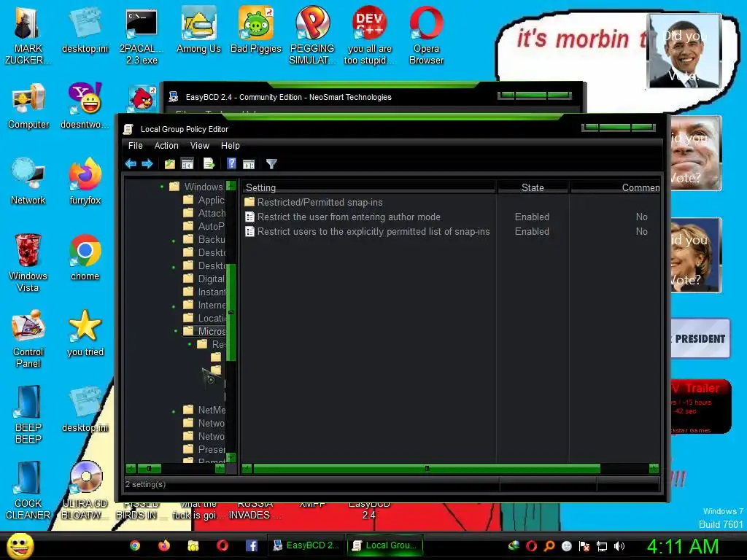747x560 pixels.
Task: Open the chome desktop shortcut
Action: pos(85,257)
